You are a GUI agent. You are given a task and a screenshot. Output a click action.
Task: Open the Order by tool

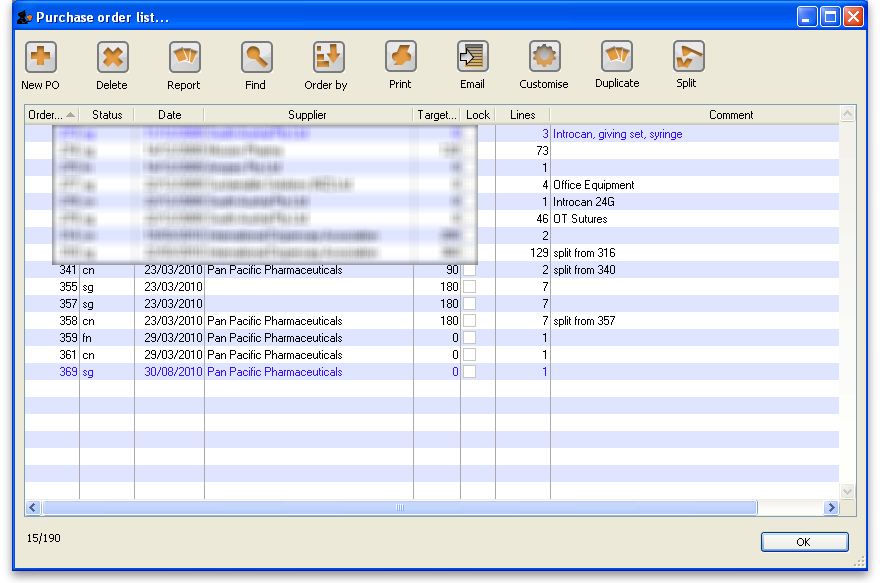point(327,57)
